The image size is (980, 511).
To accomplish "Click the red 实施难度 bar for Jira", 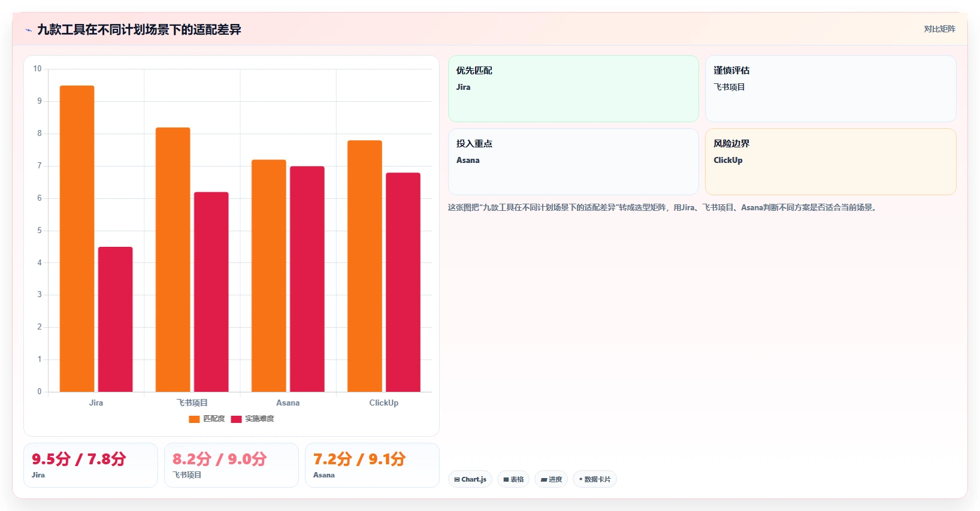I will (116, 319).
